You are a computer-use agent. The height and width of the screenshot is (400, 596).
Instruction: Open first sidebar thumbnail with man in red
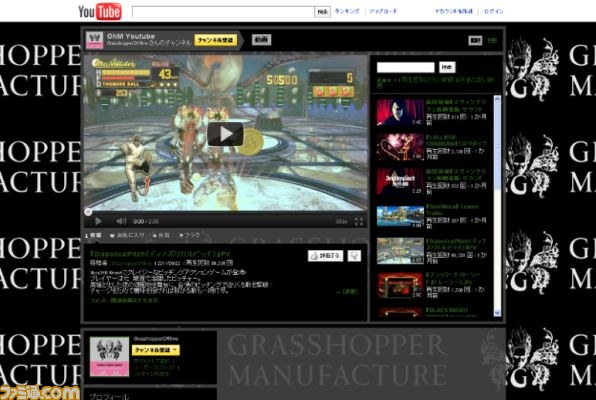pos(400,112)
